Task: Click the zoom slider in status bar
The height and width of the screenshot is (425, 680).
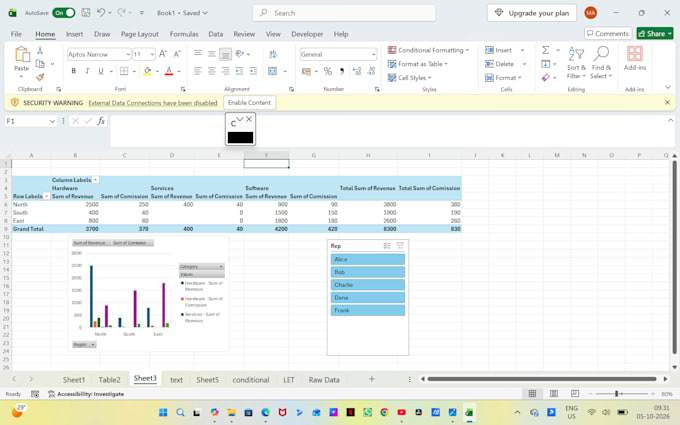Action: pyautogui.click(x=616, y=394)
